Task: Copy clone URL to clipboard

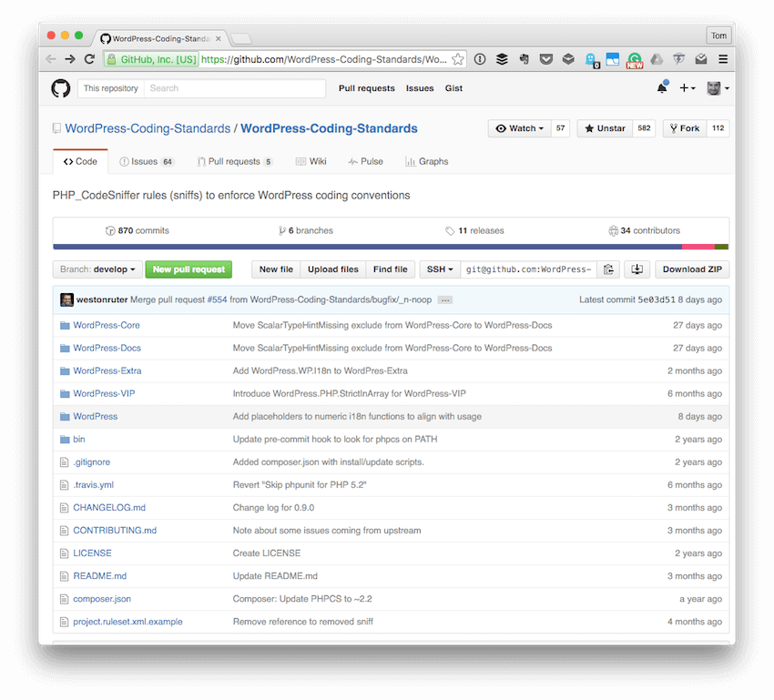Action: 608,269
